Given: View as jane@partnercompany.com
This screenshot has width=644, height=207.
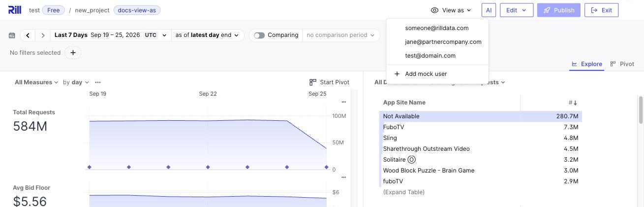Looking at the screenshot, I should 437,42.
